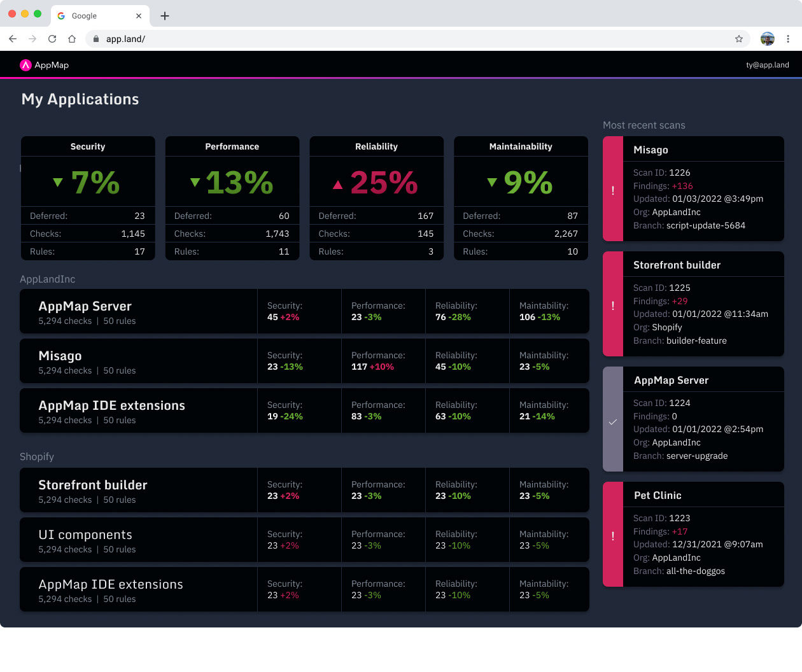802x672 pixels.
Task: Click AppMap Server scan checkmark icon
Action: [x=613, y=422]
